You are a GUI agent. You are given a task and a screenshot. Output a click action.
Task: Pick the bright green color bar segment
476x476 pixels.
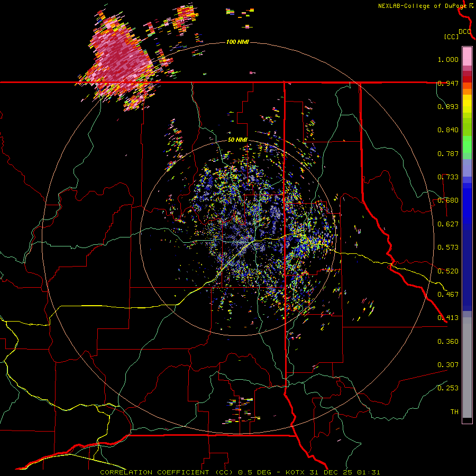pos(467,144)
